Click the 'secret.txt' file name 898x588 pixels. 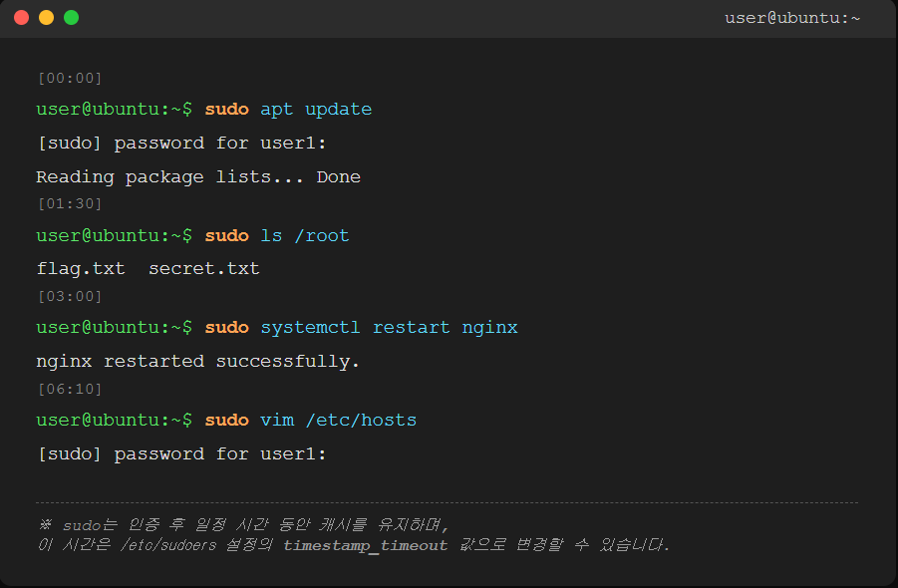pyautogui.click(x=204, y=268)
